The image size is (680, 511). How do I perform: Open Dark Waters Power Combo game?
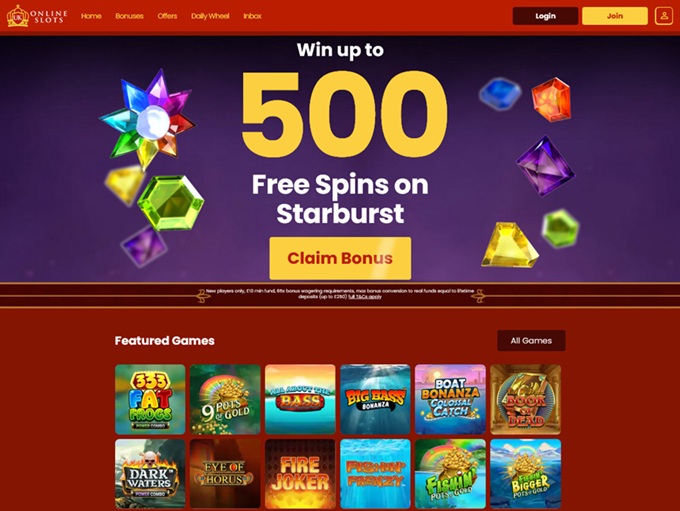(150, 474)
